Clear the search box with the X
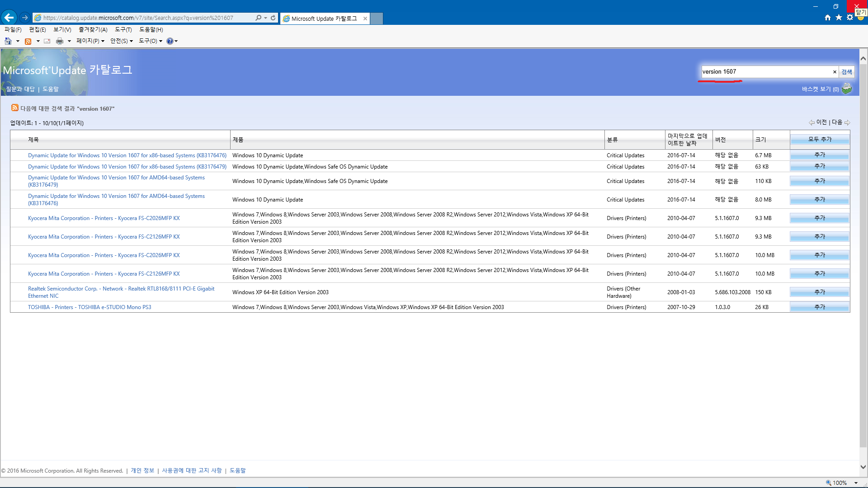 pyautogui.click(x=835, y=72)
